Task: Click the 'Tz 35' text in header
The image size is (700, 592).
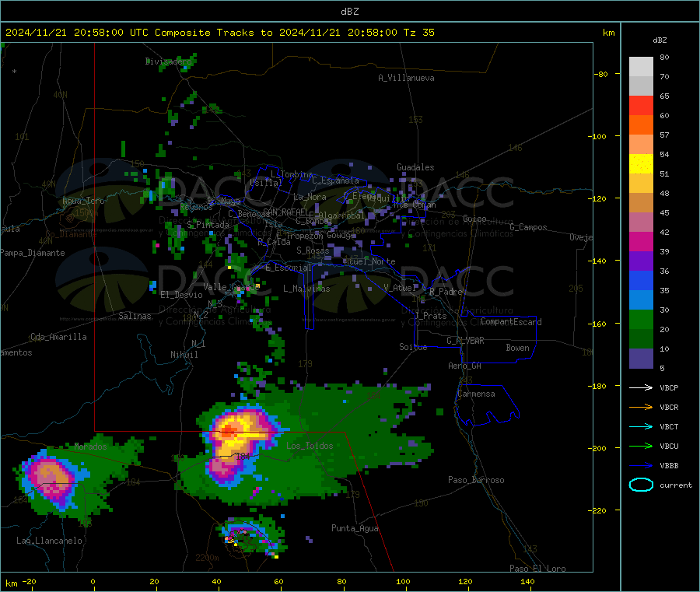Action: 418,33
